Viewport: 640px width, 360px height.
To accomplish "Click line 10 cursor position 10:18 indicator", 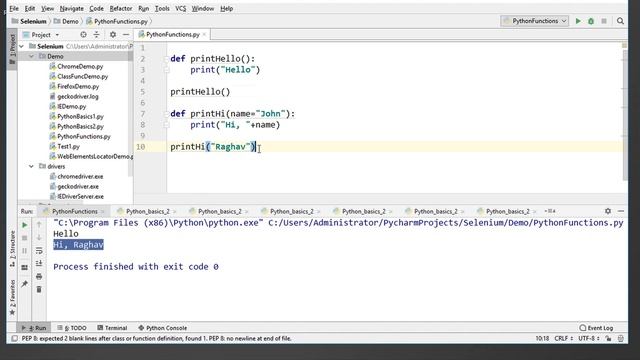I will click(x=542, y=338).
